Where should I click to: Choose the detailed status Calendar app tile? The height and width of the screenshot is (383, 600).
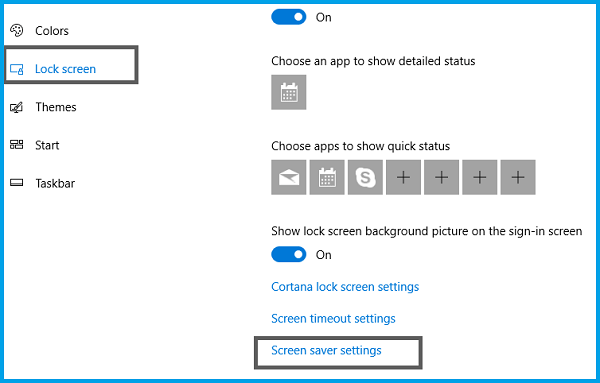(289, 92)
